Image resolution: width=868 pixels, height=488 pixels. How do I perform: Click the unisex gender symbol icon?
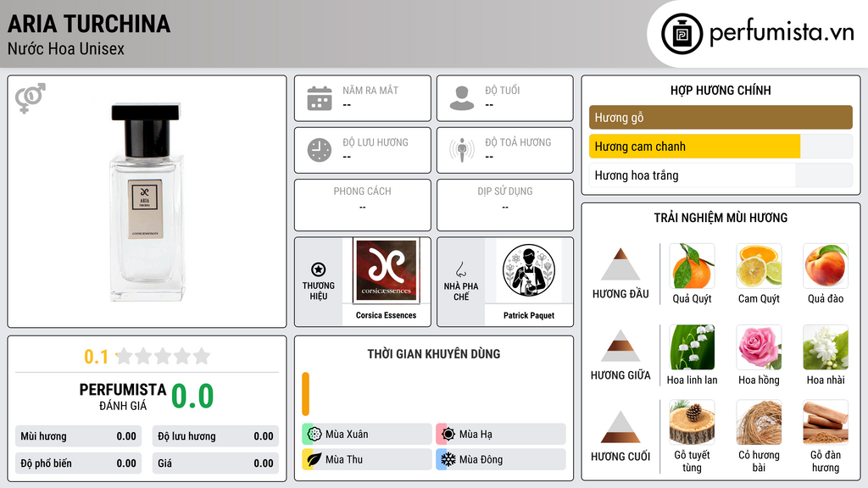(x=31, y=98)
